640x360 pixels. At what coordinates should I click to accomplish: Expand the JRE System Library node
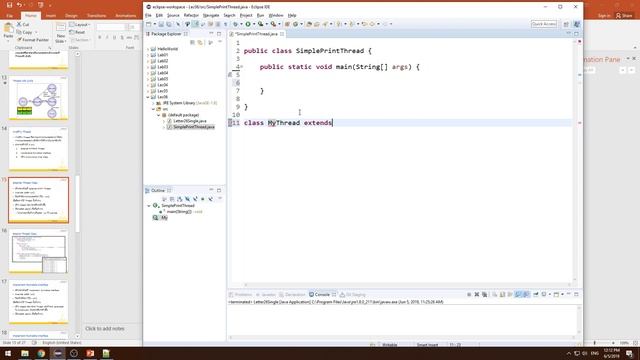pos(153,103)
